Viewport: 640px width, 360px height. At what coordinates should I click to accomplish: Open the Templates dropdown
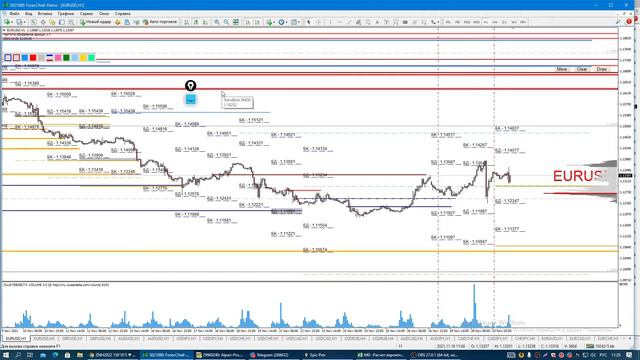click(295, 22)
